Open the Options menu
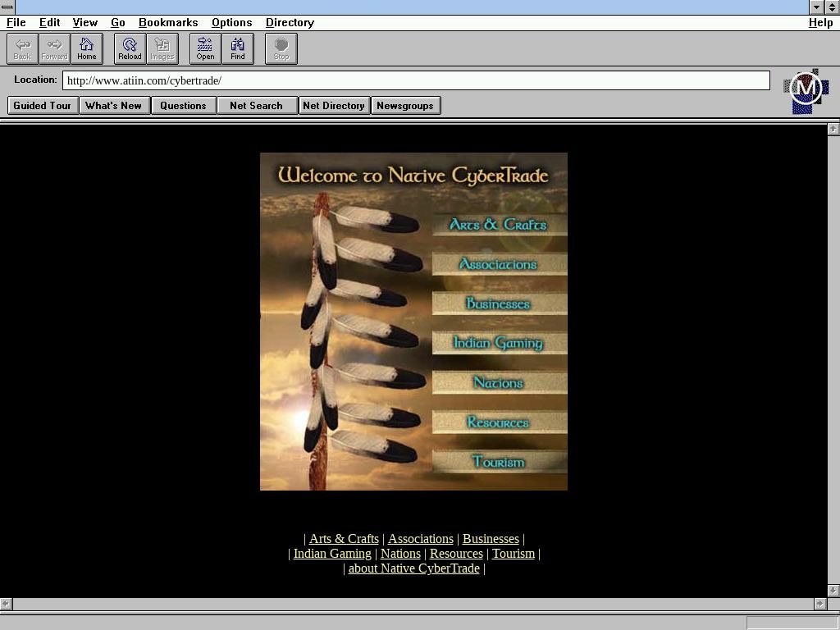 point(231,23)
